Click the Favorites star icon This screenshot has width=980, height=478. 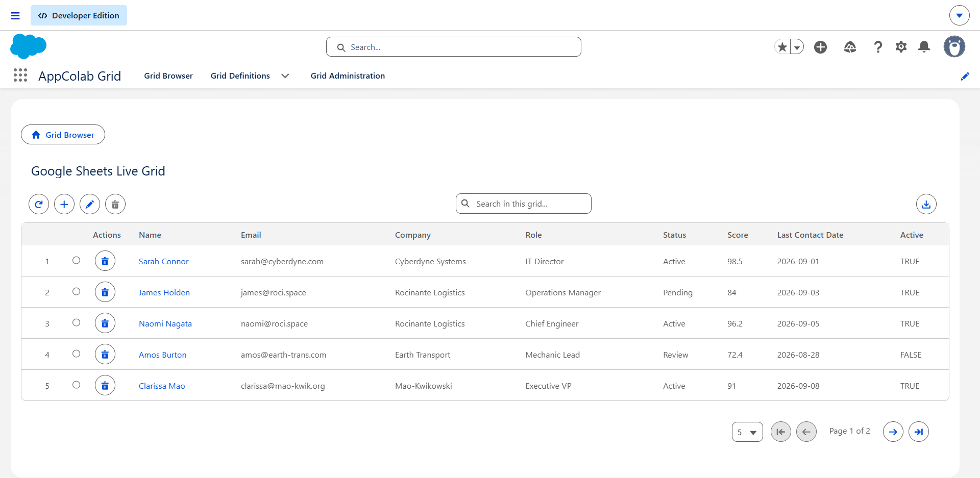click(x=782, y=47)
